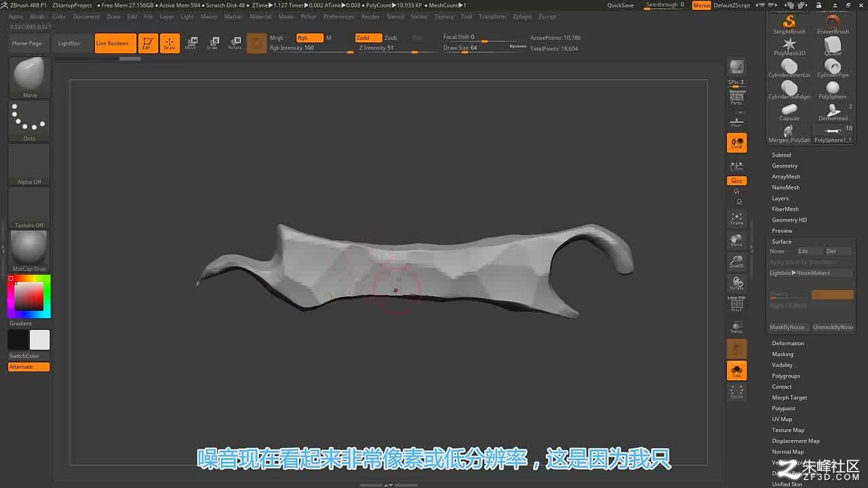Load the DemoHead tool
Viewport: 868px width, 488px height.
coord(833,112)
